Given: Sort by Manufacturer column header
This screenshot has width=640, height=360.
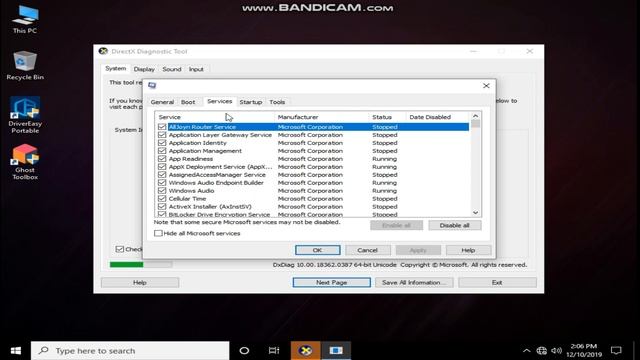Looking at the screenshot, I should pos(322,117).
